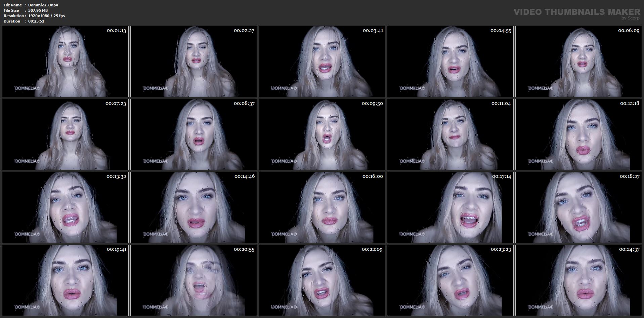Click the resolution value 1920x1080 / 25 fps

click(x=46, y=16)
